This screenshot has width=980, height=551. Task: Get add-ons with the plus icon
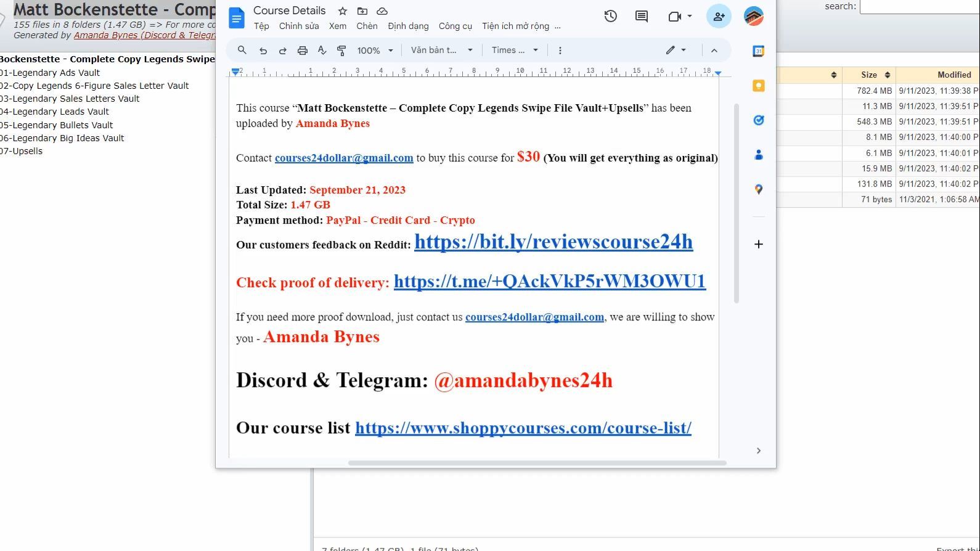759,244
